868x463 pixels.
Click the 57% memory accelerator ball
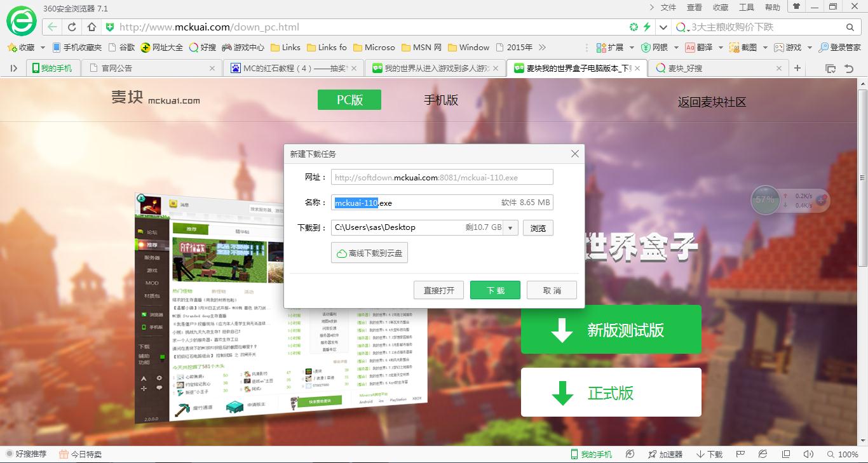(x=764, y=199)
